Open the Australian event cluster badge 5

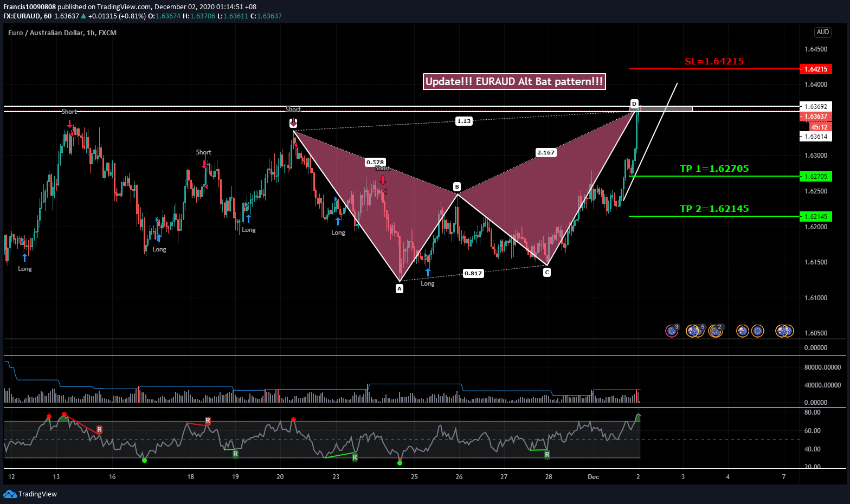[696, 331]
